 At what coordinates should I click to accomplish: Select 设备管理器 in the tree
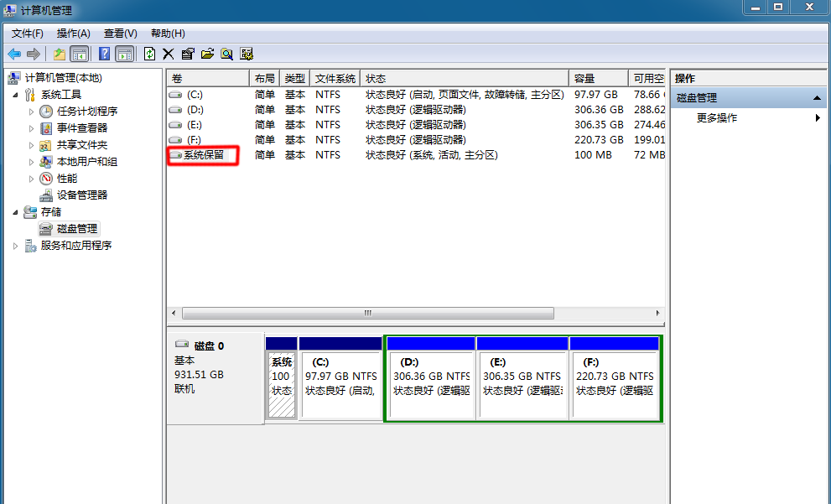tap(81, 195)
